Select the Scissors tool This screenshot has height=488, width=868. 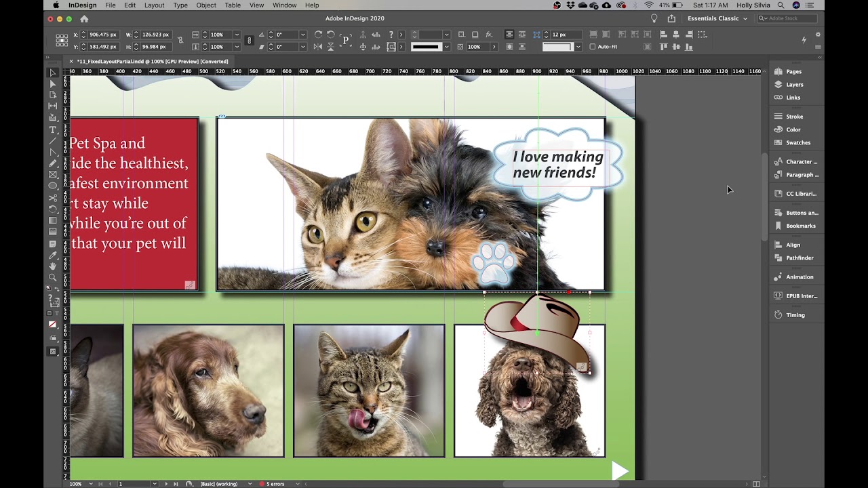[53, 198]
